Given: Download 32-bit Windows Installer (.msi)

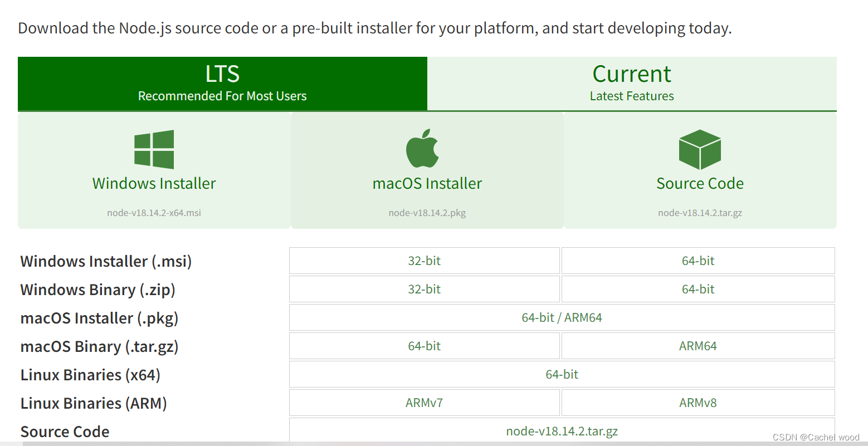Looking at the screenshot, I should coord(425,261).
